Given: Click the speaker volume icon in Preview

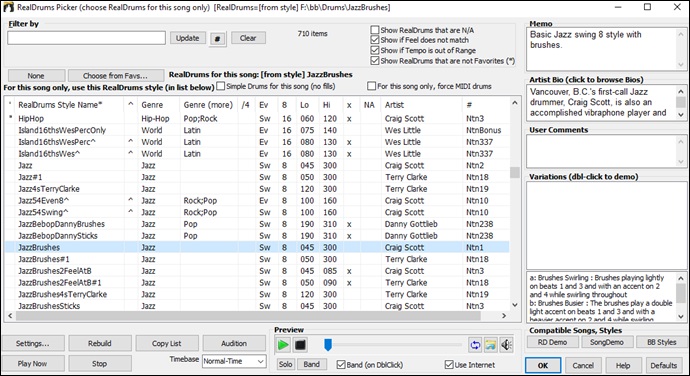Looking at the screenshot, I should pos(506,345).
